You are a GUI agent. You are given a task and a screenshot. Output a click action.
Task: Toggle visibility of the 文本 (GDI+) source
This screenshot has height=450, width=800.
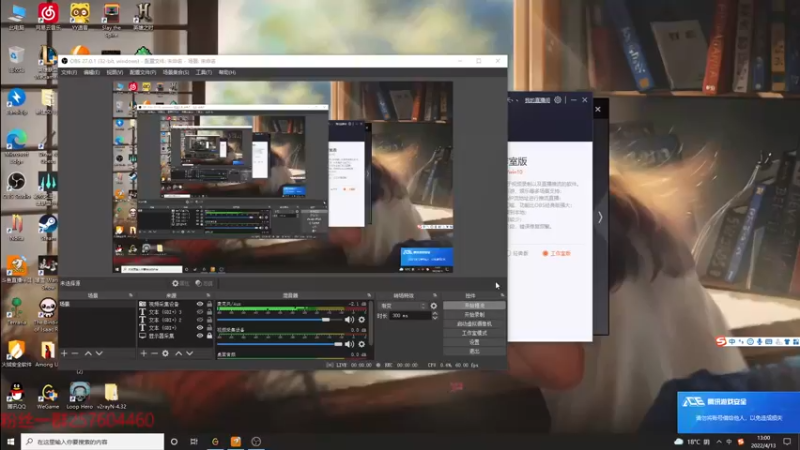pos(199,328)
